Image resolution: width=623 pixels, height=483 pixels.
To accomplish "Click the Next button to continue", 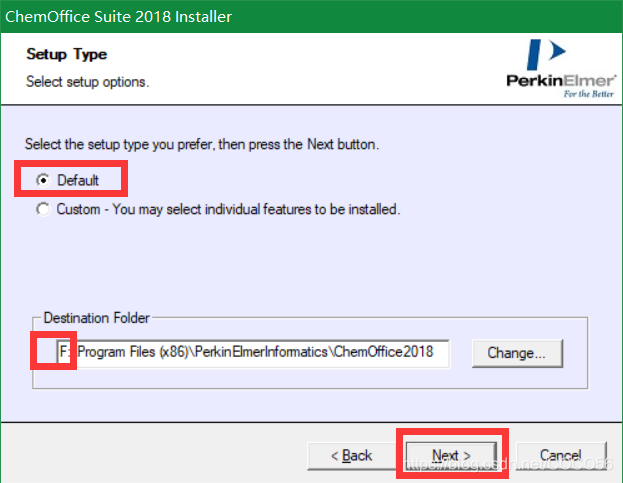I will [451, 456].
